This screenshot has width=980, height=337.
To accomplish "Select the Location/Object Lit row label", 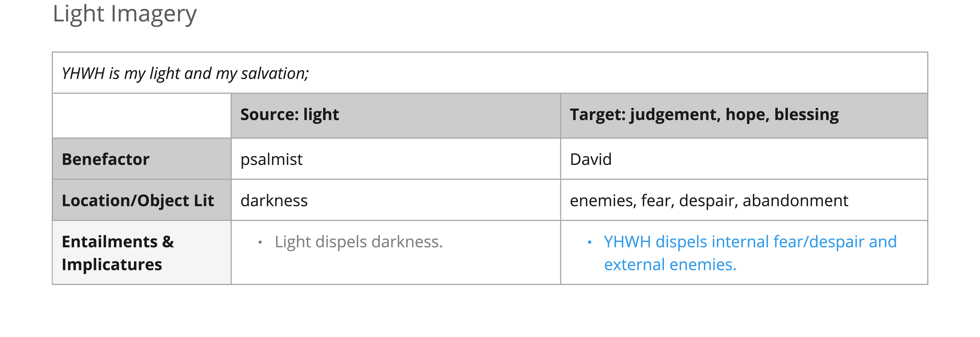I will 142,200.
